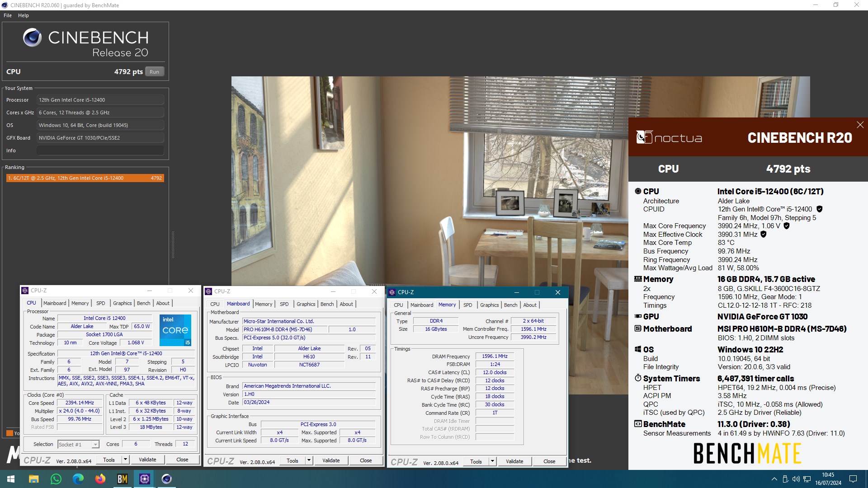
Task: Expand Tools dropdown arrow in first CPU-Z window
Action: tap(125, 460)
